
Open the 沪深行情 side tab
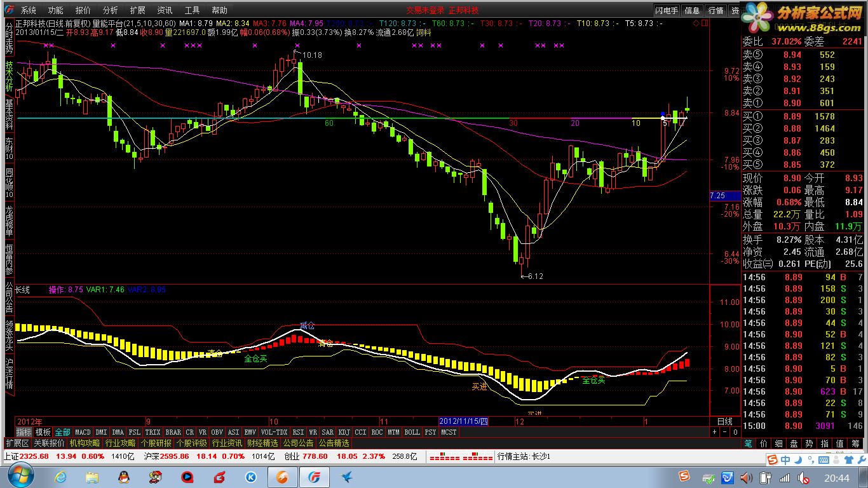[x=9, y=375]
